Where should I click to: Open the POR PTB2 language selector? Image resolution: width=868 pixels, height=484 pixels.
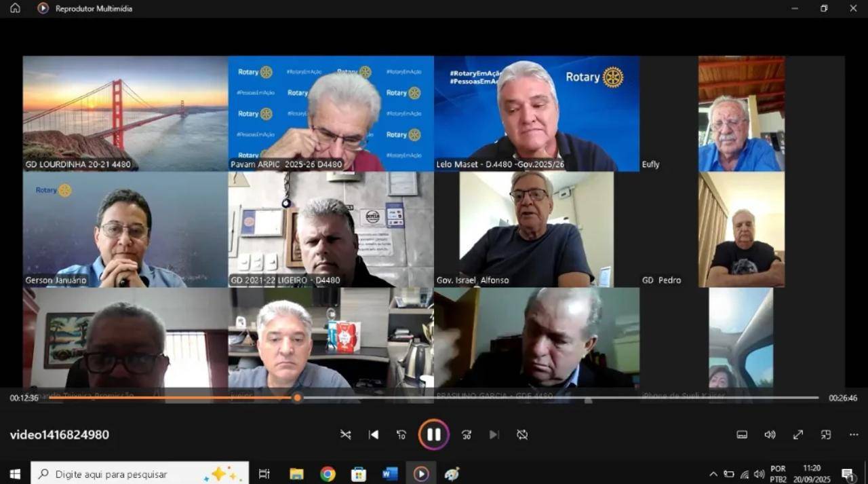778,474
